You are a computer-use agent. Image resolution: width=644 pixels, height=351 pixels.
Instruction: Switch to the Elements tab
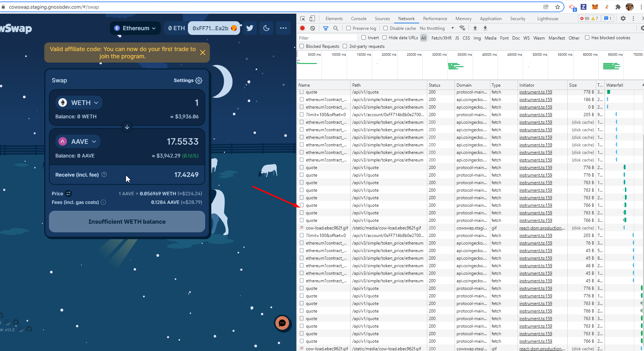click(334, 18)
